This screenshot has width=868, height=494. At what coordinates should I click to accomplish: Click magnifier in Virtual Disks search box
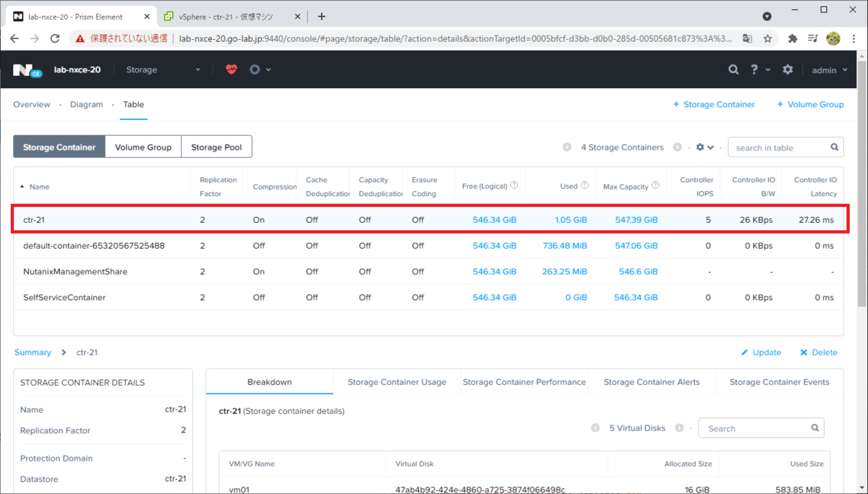tap(815, 427)
